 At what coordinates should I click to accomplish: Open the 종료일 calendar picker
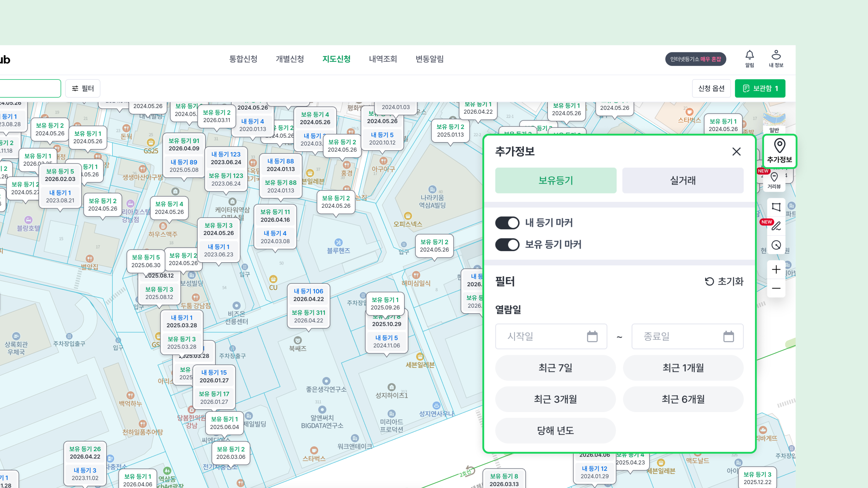point(729,336)
